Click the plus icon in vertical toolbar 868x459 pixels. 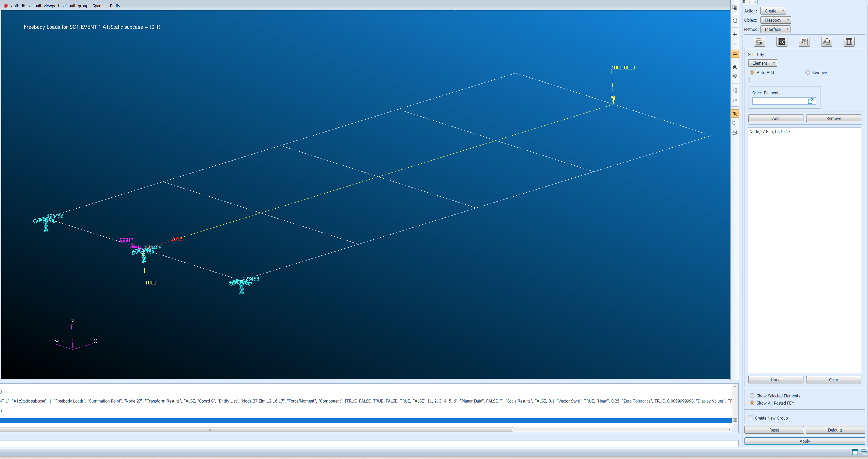click(x=735, y=34)
